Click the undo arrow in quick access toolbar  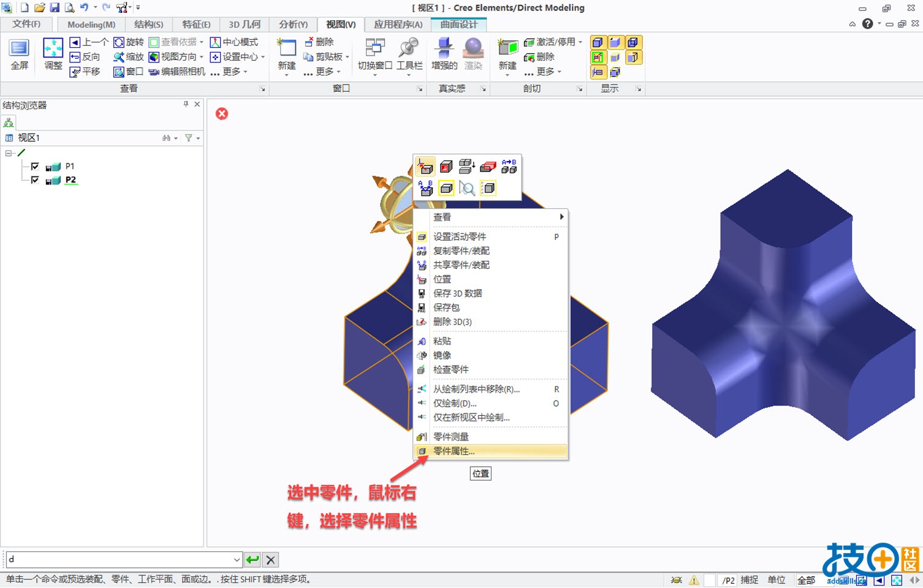84,7
